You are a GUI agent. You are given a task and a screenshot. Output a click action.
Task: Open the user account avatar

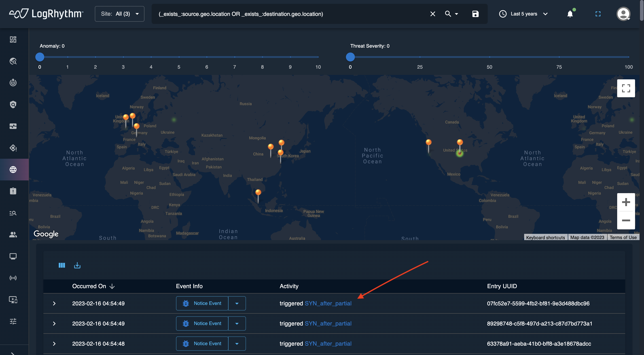623,14
